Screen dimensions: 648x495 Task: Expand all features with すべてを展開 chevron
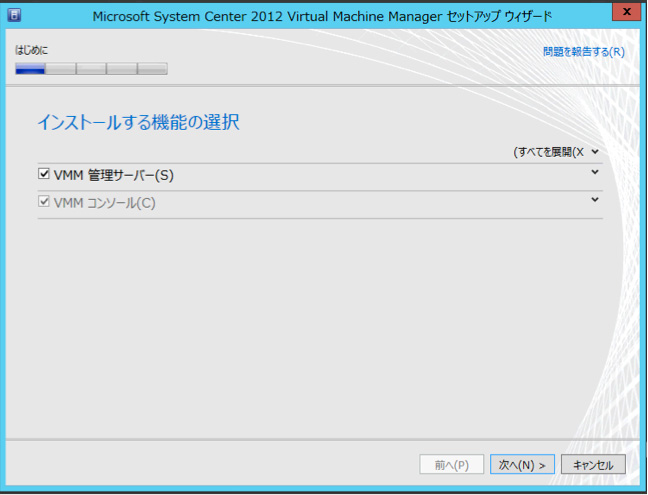[x=595, y=152]
